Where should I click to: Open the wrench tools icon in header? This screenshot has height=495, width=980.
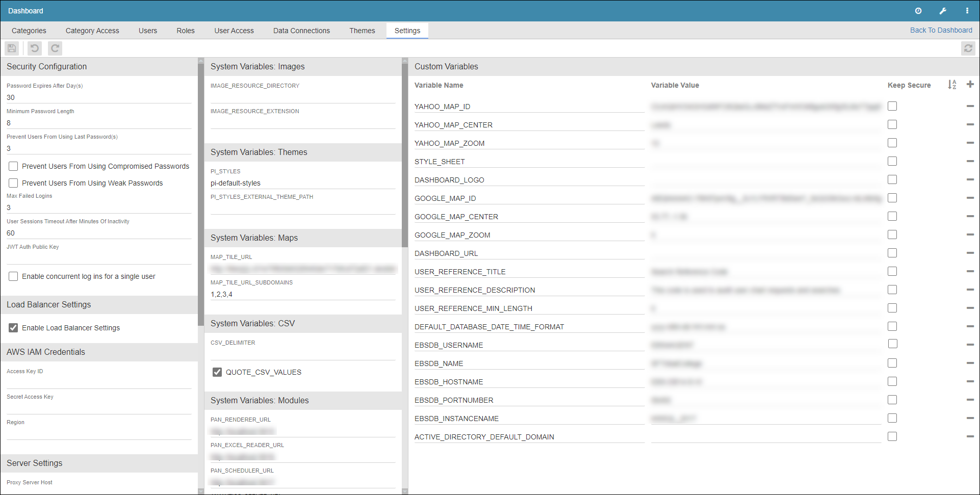coord(943,11)
